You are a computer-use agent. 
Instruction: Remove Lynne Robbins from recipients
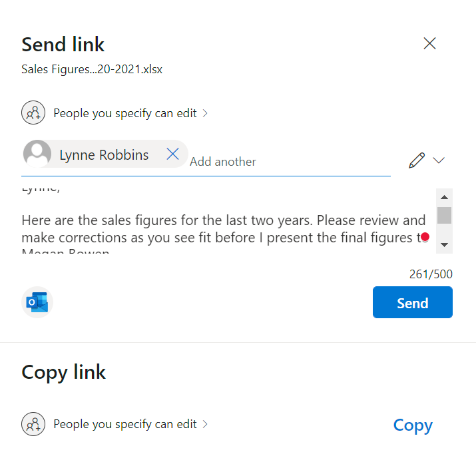172,154
